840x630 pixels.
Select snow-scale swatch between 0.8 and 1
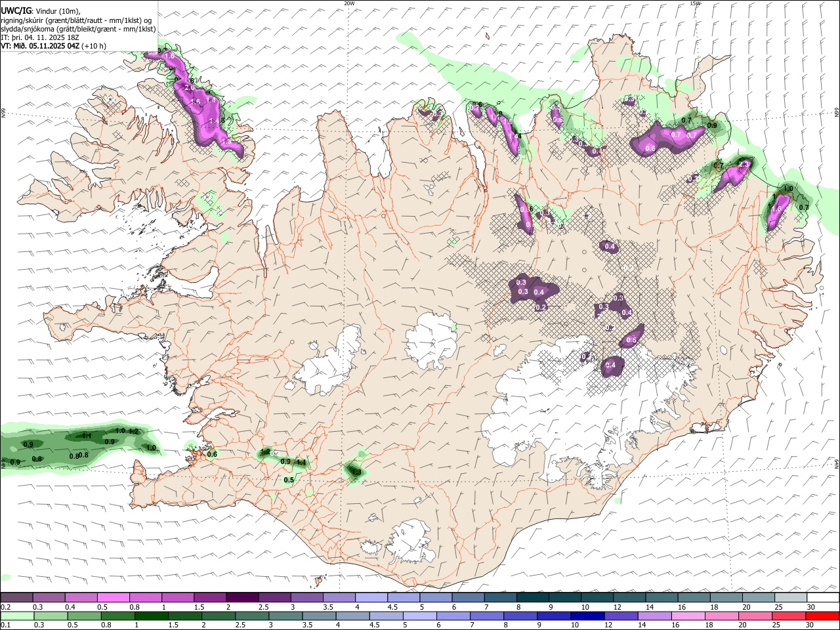(x=146, y=597)
